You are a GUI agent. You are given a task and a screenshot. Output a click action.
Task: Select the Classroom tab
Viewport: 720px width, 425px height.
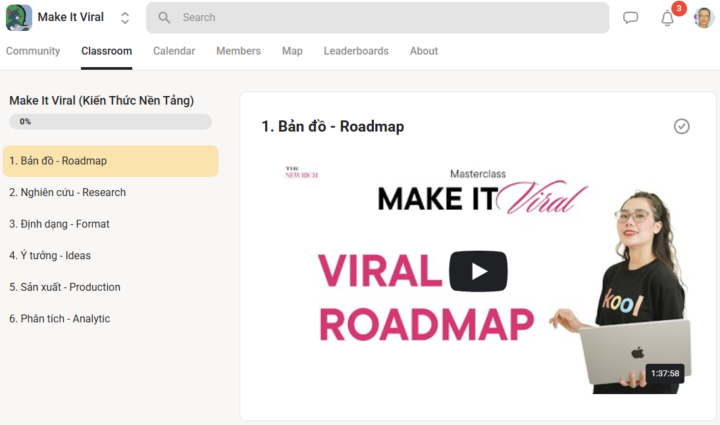tap(107, 51)
